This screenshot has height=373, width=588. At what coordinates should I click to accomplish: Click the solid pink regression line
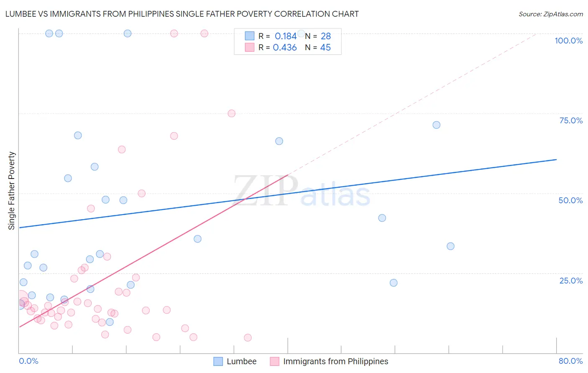coord(153,251)
